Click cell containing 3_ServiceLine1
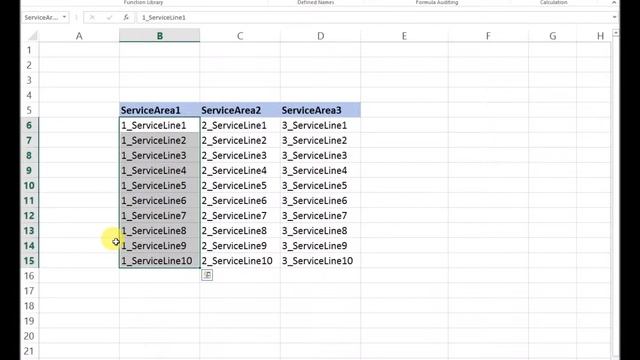Image resolution: width=640 pixels, height=360 pixels. coord(320,125)
